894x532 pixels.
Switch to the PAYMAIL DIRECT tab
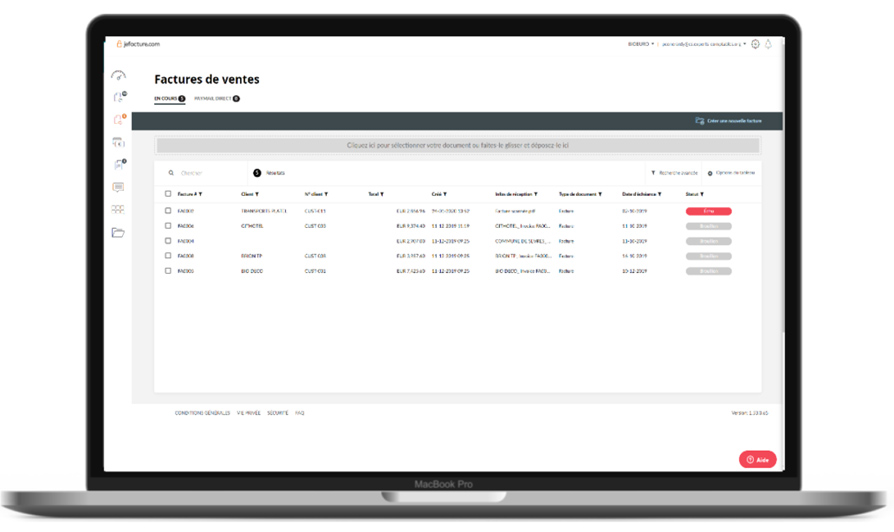(216, 99)
